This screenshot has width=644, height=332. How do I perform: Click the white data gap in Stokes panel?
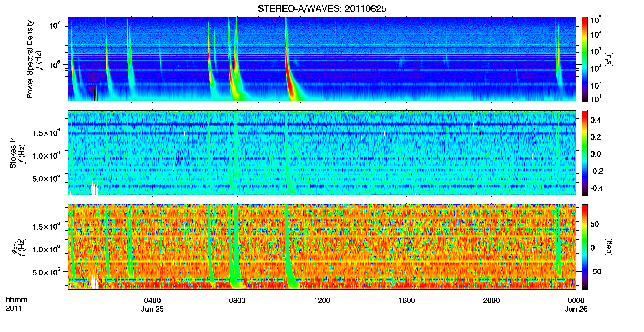coord(94,189)
